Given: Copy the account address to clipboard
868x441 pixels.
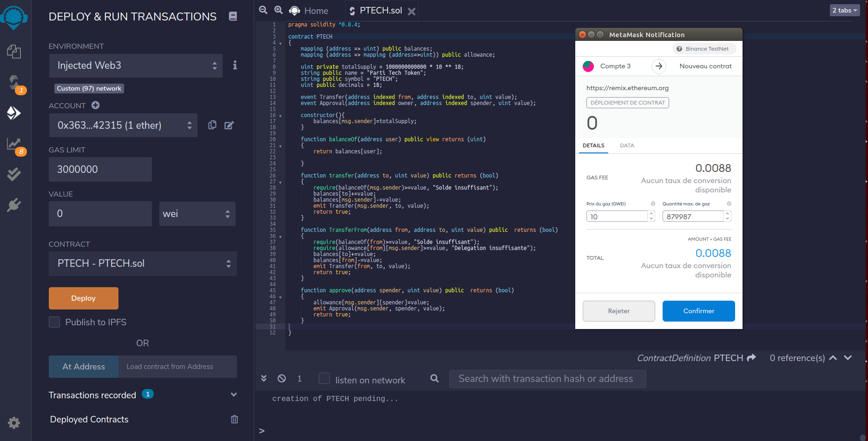Looking at the screenshot, I should (x=212, y=125).
